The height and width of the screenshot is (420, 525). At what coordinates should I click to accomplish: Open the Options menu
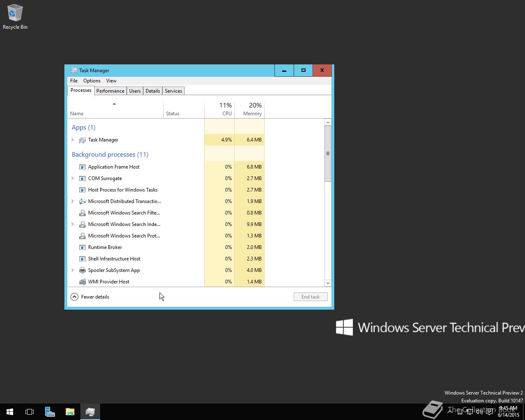92,81
